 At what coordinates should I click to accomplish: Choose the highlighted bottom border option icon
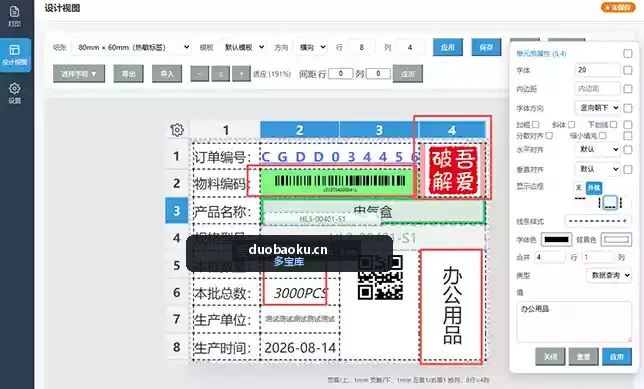[x=610, y=203]
